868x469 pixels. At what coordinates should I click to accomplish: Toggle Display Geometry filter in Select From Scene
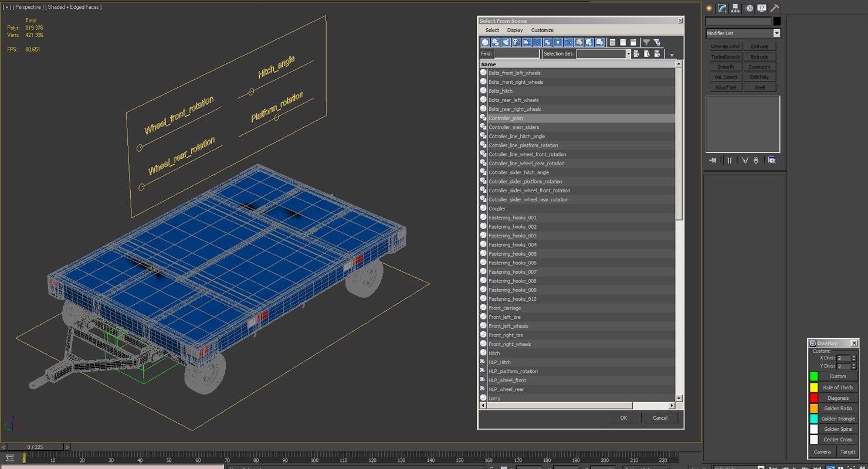(485, 42)
